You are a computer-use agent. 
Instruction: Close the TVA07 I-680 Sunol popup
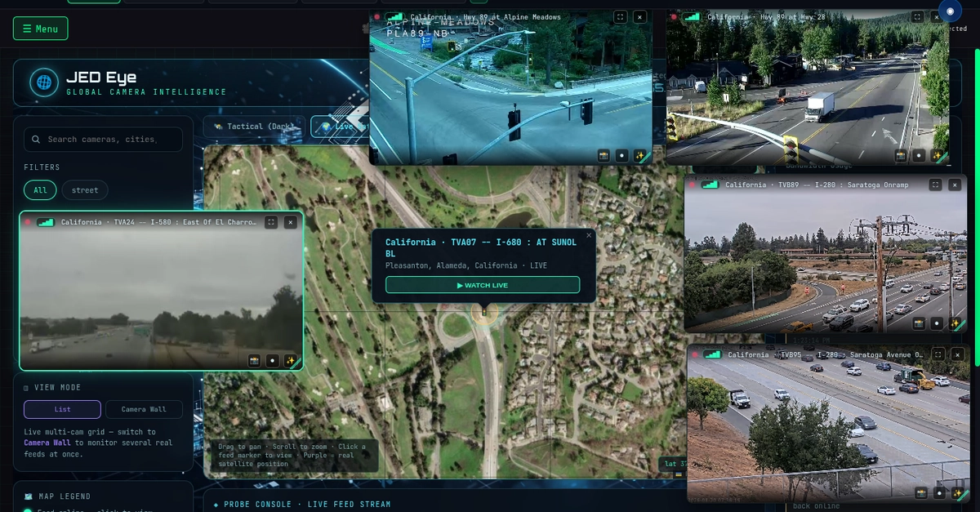click(x=589, y=236)
